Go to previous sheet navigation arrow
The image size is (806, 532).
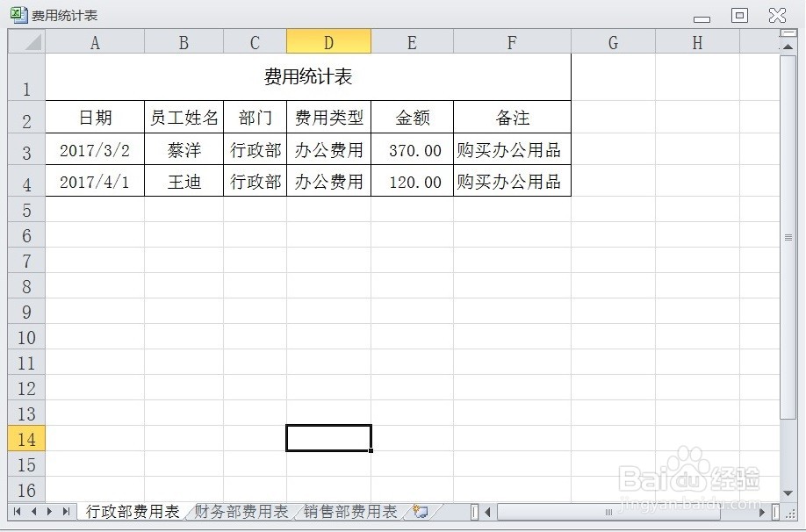(34, 511)
